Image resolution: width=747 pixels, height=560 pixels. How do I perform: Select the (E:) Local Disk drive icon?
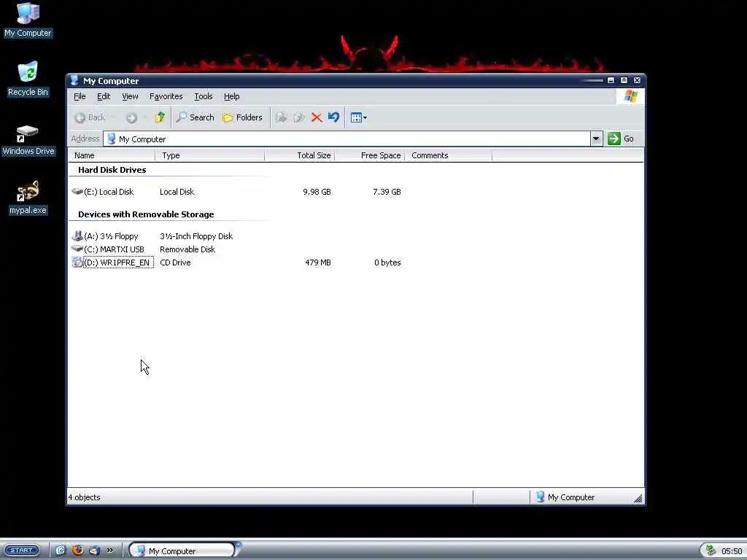click(77, 192)
